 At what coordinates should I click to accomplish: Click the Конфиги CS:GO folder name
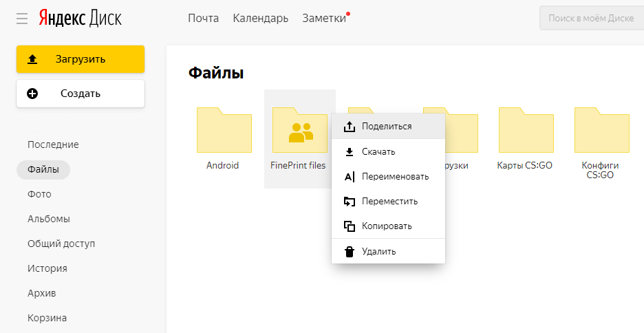coord(600,170)
